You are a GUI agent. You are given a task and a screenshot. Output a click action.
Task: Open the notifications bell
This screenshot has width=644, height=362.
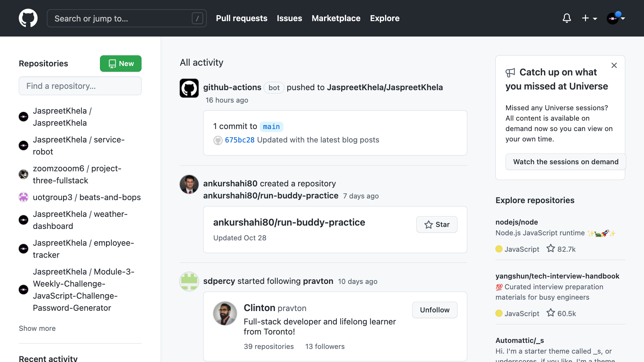(x=567, y=18)
